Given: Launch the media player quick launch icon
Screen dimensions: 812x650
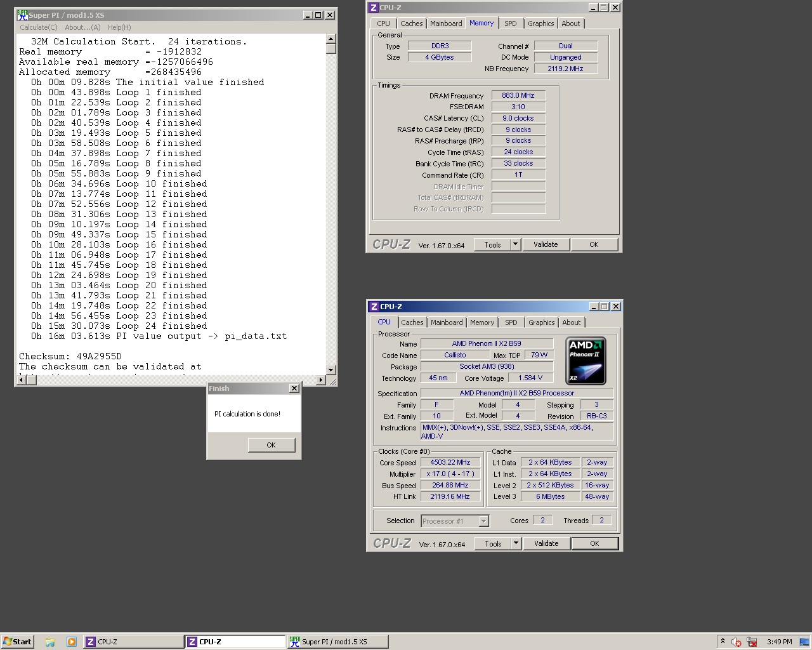Looking at the screenshot, I should (x=72, y=642).
